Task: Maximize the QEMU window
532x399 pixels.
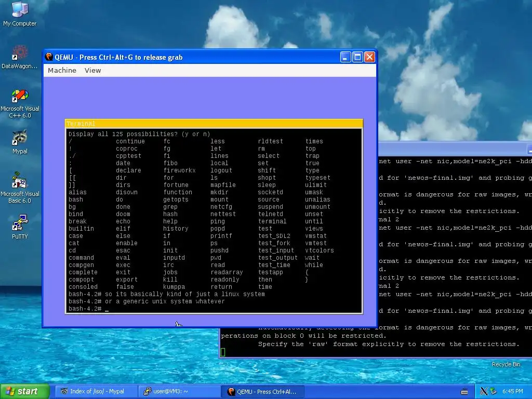Action: pyautogui.click(x=357, y=57)
